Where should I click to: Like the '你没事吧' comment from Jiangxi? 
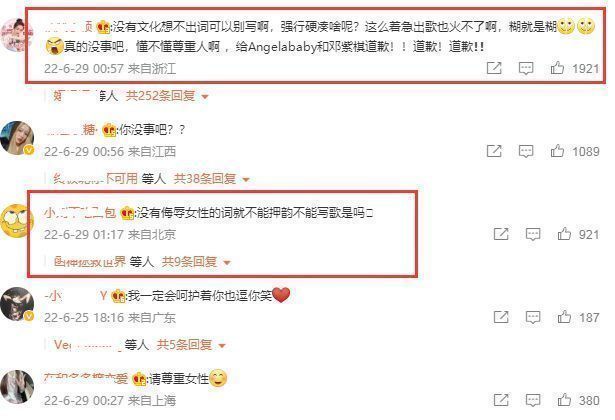557,151
